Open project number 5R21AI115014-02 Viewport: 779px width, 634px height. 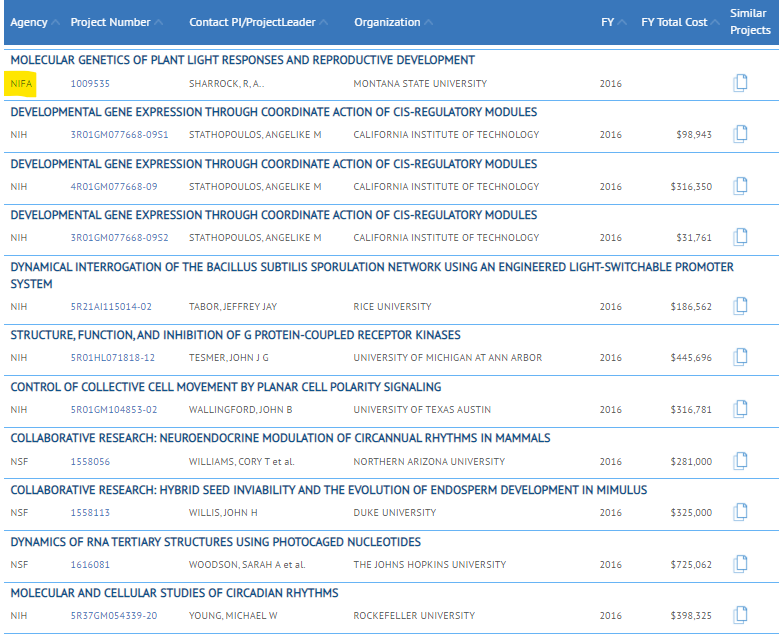111,307
